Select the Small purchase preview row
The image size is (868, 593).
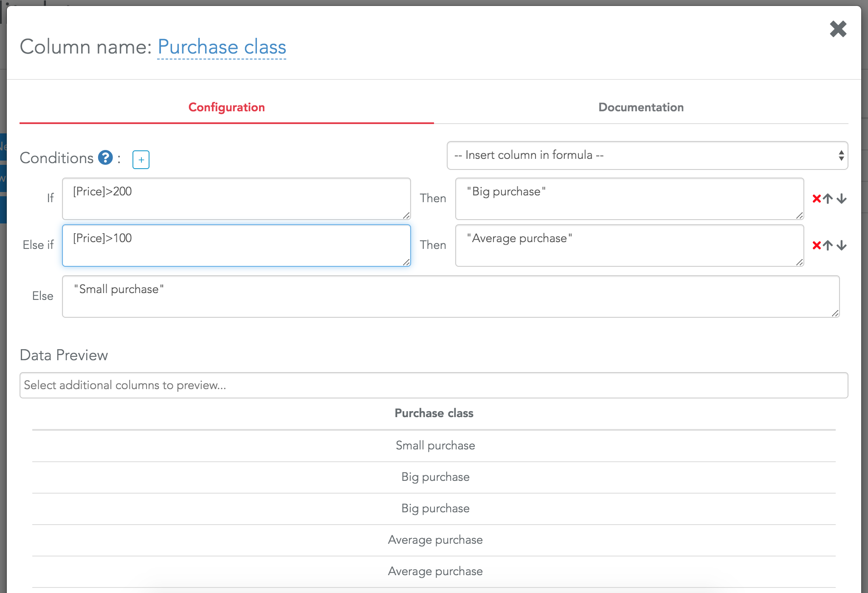(x=434, y=446)
